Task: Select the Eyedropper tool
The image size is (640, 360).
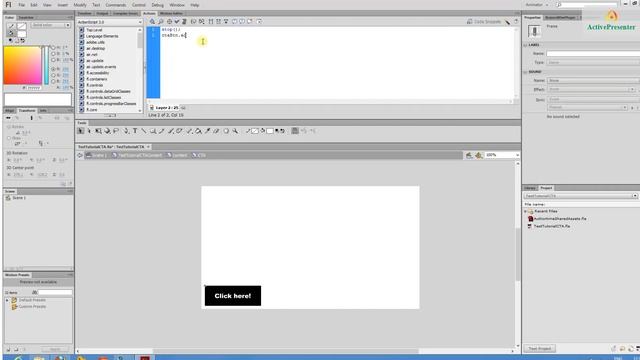Action: coord(207,131)
